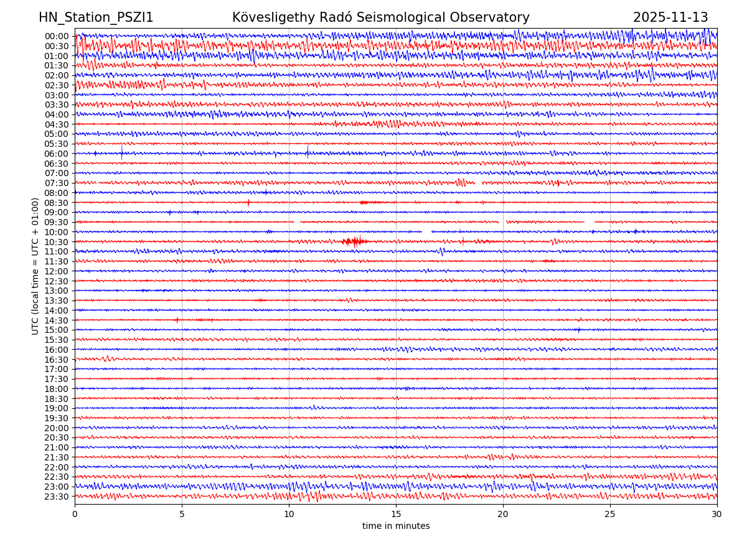Click the 25 minute x-axis tick label
This screenshot has height=560, width=747.
point(610,515)
